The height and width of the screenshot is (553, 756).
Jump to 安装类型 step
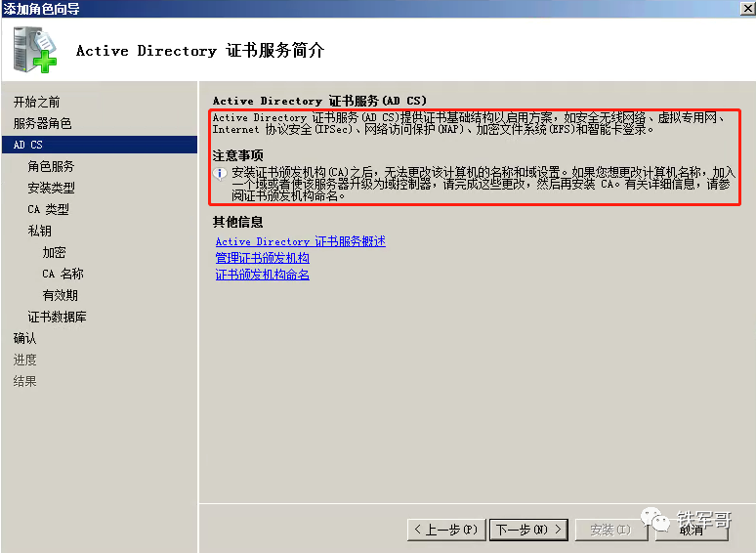51,188
